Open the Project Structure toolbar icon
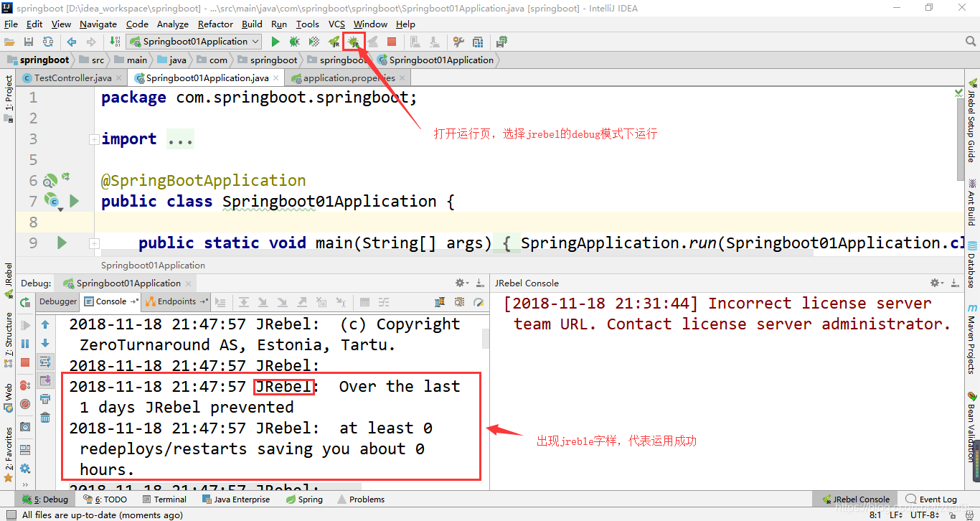 477,42
